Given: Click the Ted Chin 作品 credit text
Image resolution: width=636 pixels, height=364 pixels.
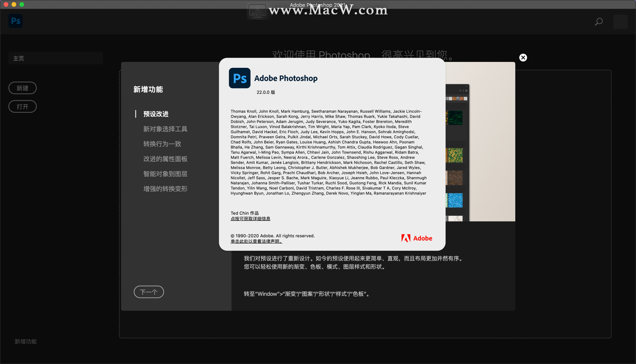Looking at the screenshot, I should tap(245, 213).
